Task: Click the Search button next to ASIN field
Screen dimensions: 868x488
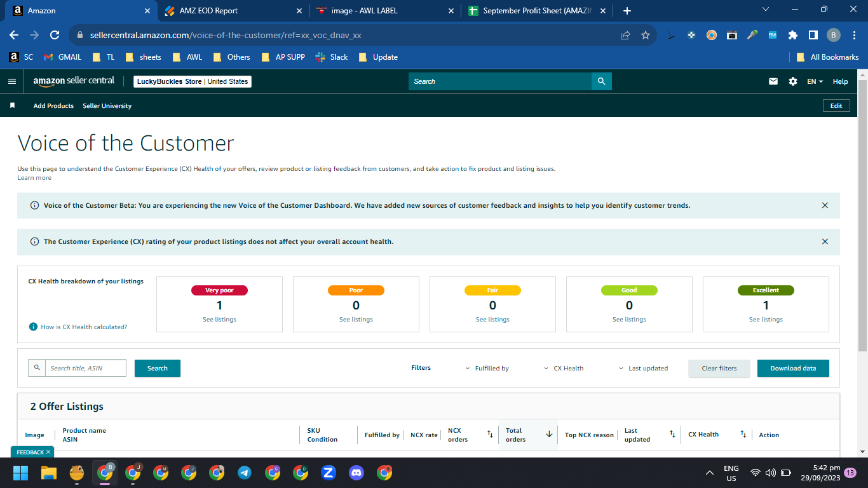Action: pos(158,368)
